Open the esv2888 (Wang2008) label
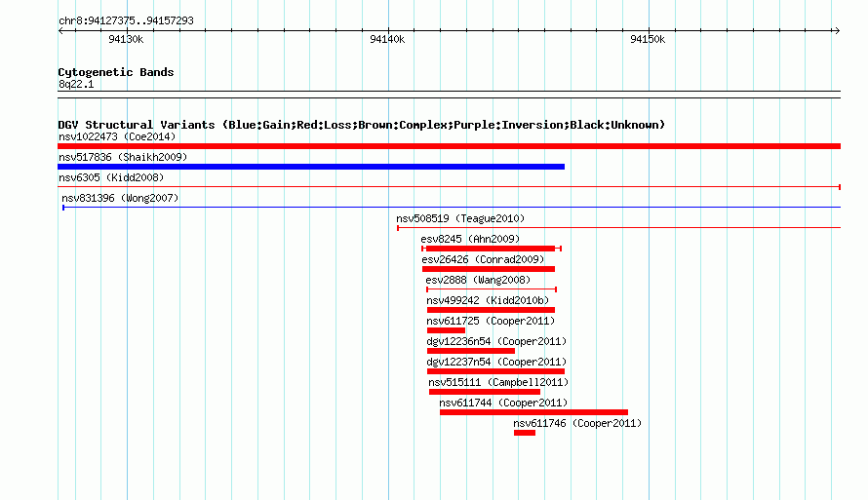This screenshot has width=868, height=500. [478, 280]
